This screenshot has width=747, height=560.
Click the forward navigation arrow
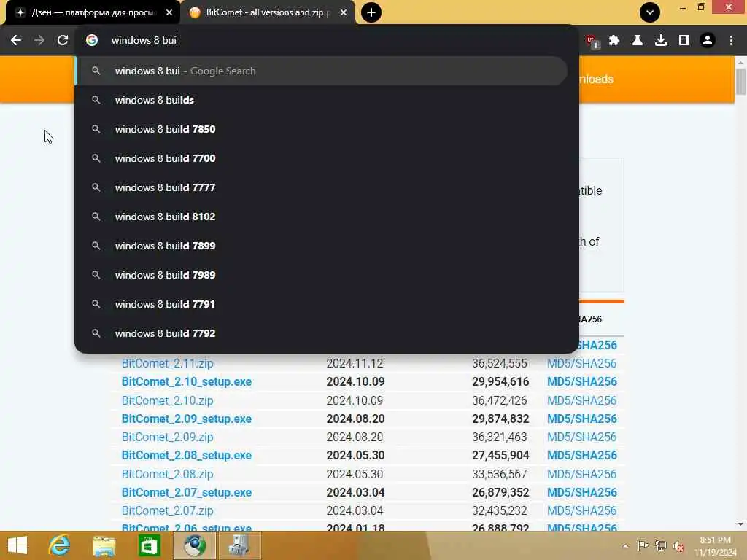(x=39, y=41)
